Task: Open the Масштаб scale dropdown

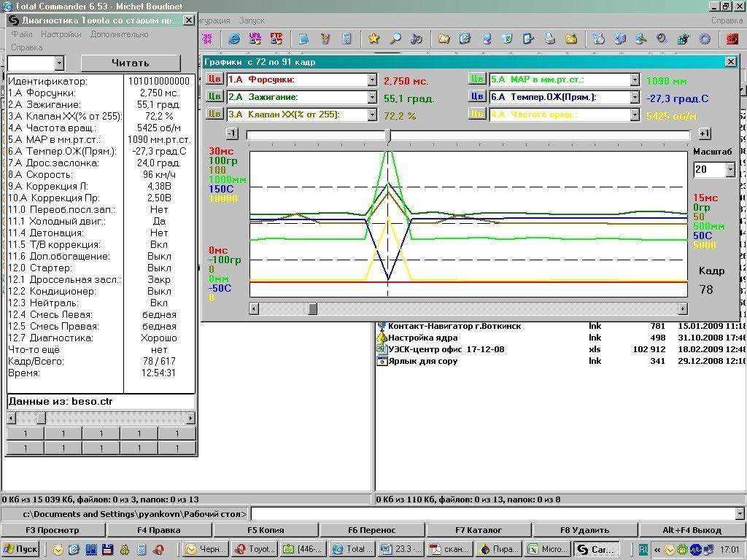Action: [x=730, y=170]
